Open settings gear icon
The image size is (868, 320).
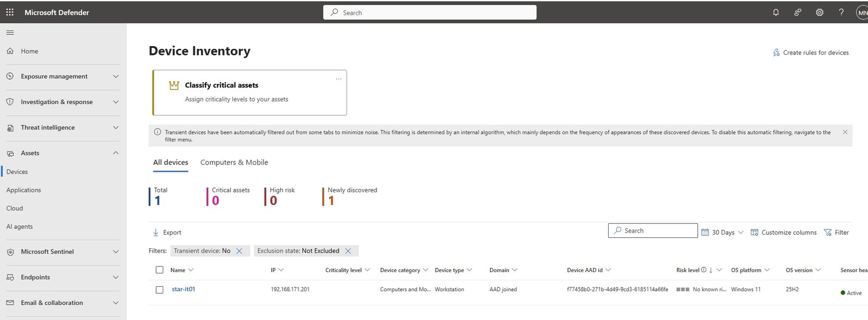click(820, 12)
